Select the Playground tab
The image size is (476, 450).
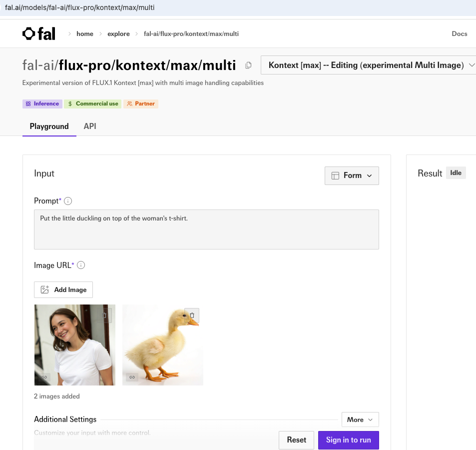pos(49,126)
